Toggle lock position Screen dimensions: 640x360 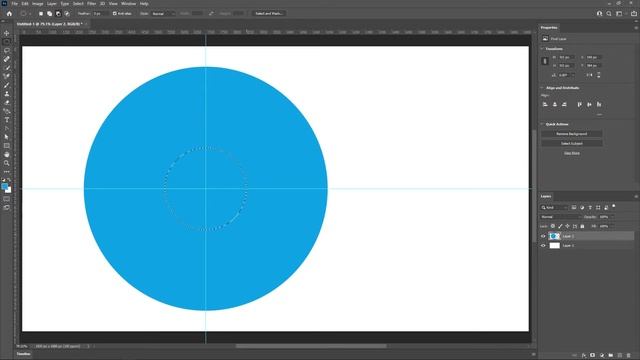pos(567,226)
